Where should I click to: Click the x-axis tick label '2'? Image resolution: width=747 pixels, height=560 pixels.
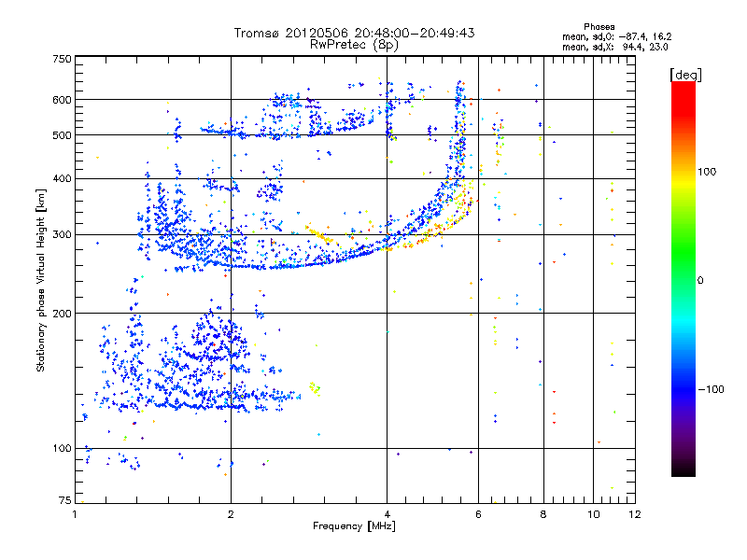pyautogui.click(x=231, y=514)
